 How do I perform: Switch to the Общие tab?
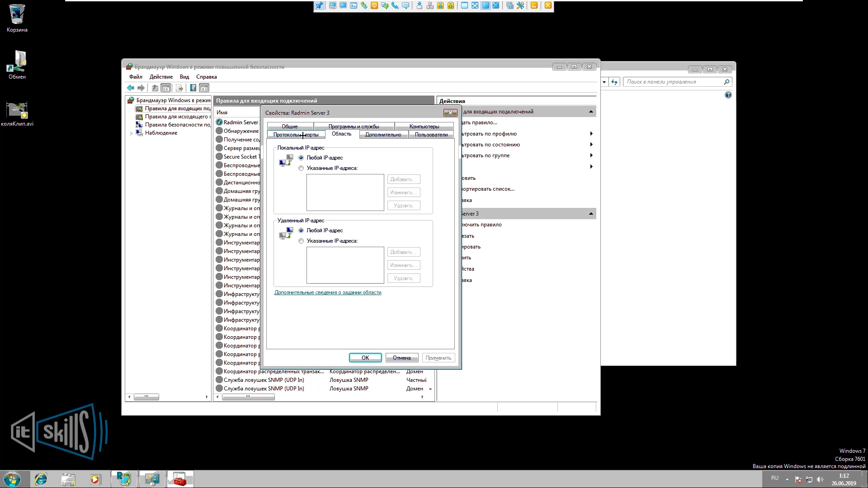pos(290,127)
